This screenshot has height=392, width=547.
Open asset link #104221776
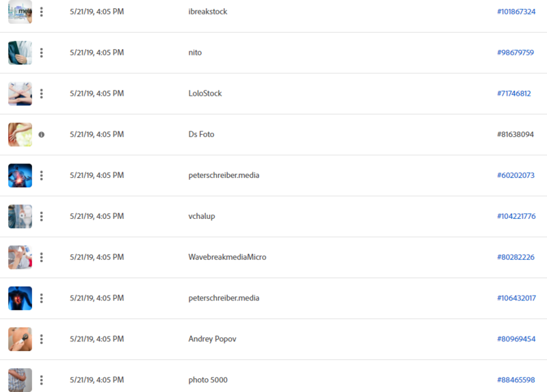516,216
